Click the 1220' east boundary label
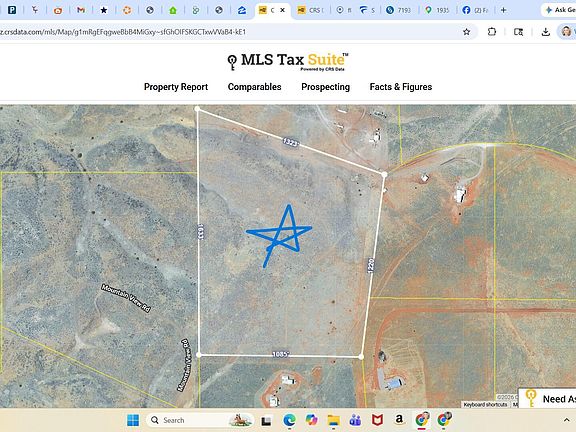576x432 pixels. [x=371, y=265]
